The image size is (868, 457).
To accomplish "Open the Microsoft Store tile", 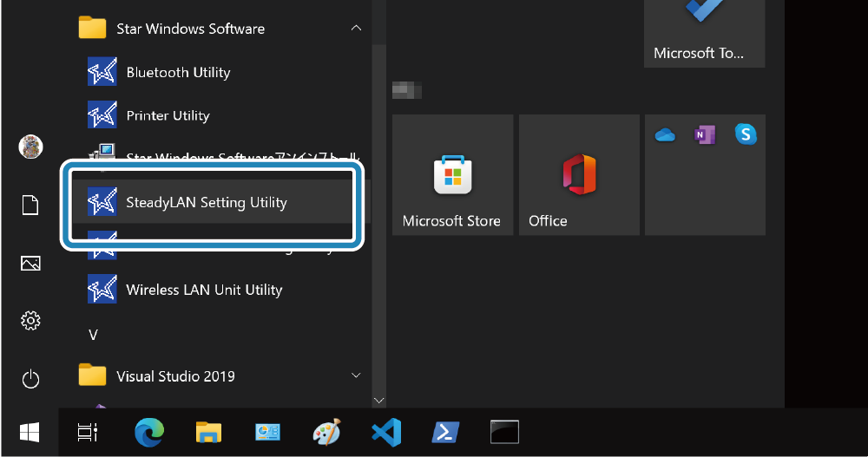I will pyautogui.click(x=451, y=175).
